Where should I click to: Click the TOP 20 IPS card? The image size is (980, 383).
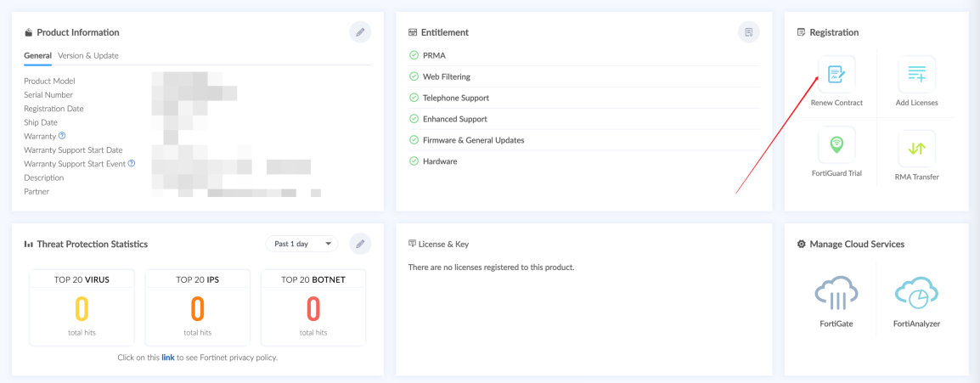197,307
